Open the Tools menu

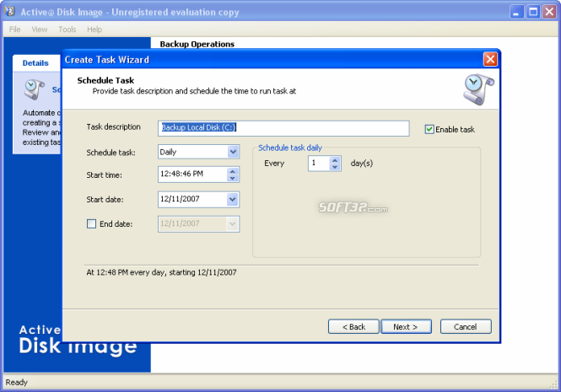[67, 30]
